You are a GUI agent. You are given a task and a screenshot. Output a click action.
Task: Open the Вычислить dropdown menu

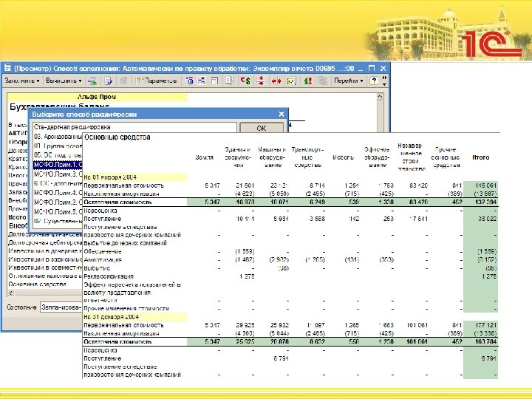tap(64, 81)
